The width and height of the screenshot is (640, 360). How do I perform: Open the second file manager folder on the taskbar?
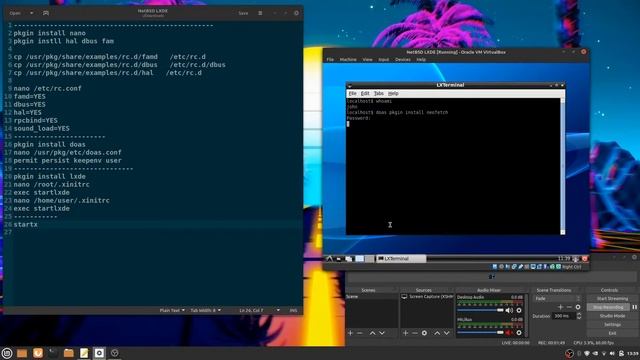[x=69, y=353]
